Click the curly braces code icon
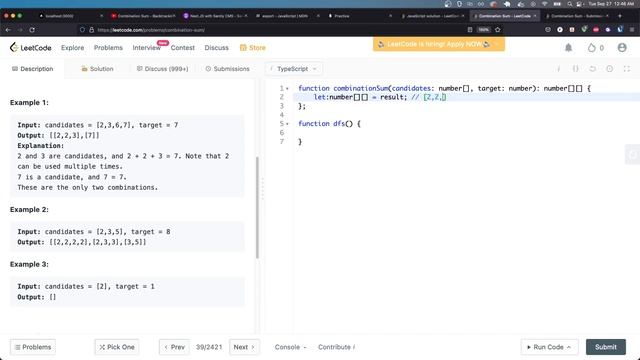Viewport: 640px width, 360px height. tap(576, 69)
